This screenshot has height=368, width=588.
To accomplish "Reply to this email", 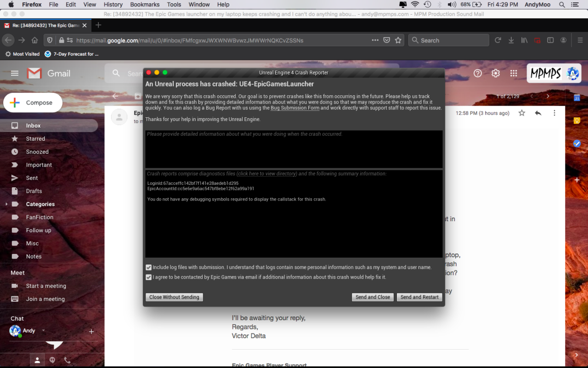I will [538, 113].
